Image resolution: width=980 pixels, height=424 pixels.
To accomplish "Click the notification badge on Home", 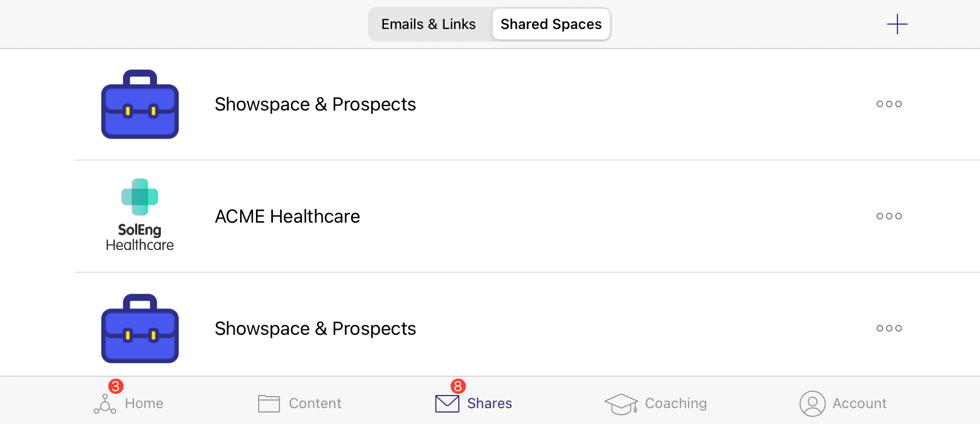I will tap(115, 386).
